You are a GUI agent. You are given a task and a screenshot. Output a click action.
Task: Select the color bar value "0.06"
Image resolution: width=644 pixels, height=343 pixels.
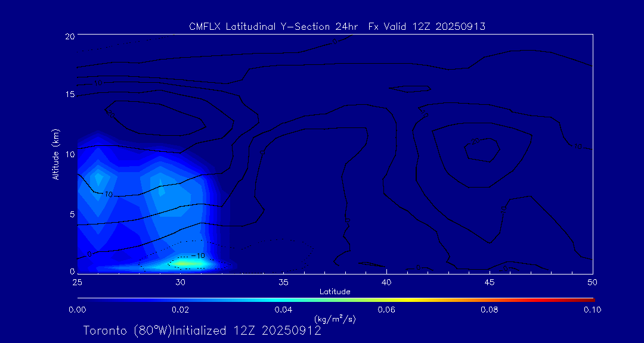(386, 310)
